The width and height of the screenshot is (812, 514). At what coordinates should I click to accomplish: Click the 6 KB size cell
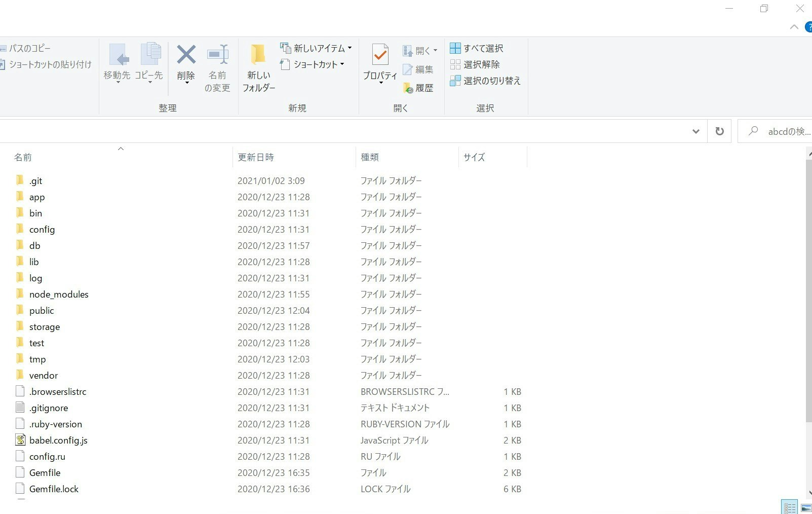[512, 489]
